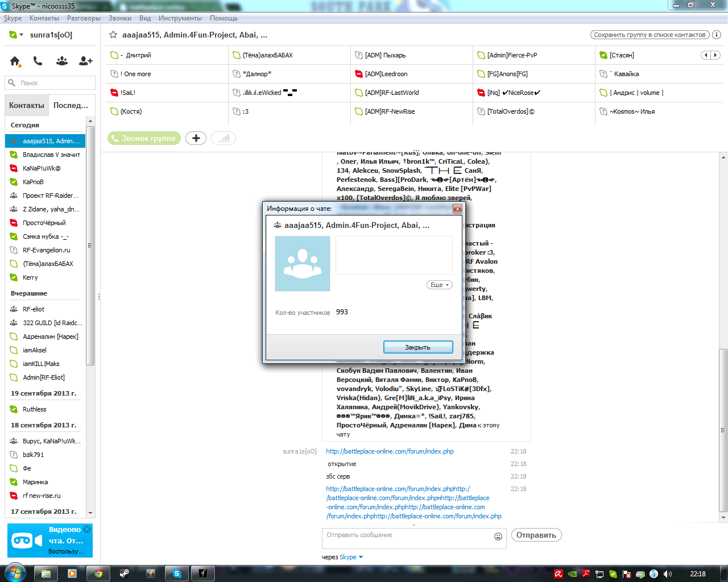
Task: Expand the Еще dropdown in the dialog
Action: (440, 285)
